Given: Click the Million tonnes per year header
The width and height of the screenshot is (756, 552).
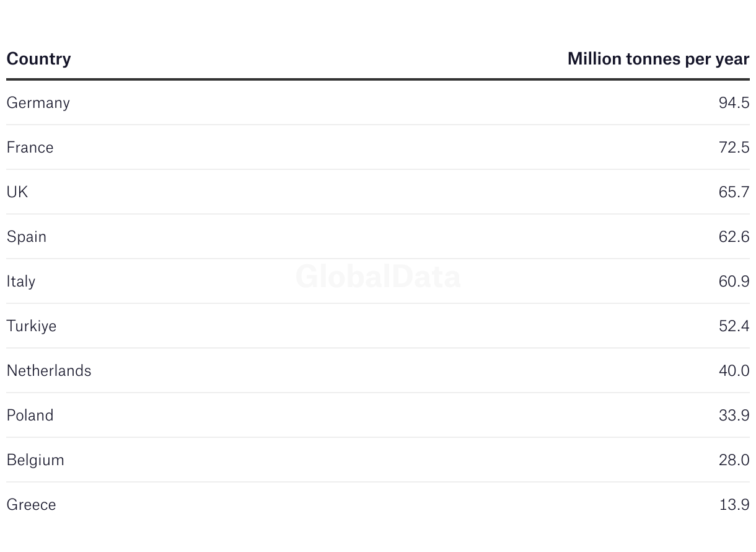Looking at the screenshot, I should pos(658,59).
